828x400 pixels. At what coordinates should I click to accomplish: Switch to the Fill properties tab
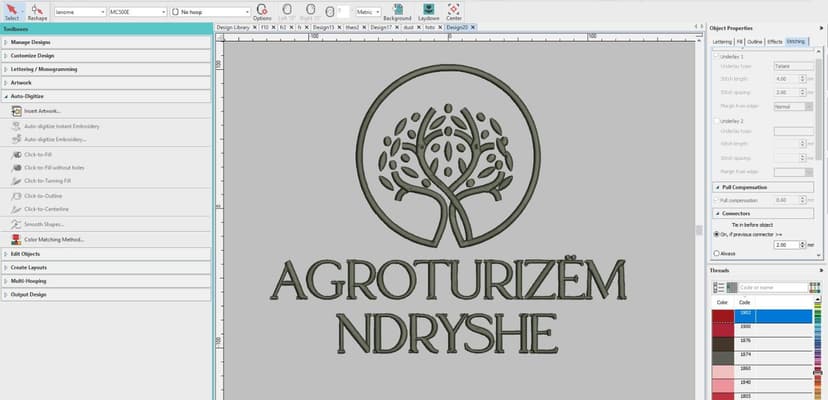tap(740, 42)
